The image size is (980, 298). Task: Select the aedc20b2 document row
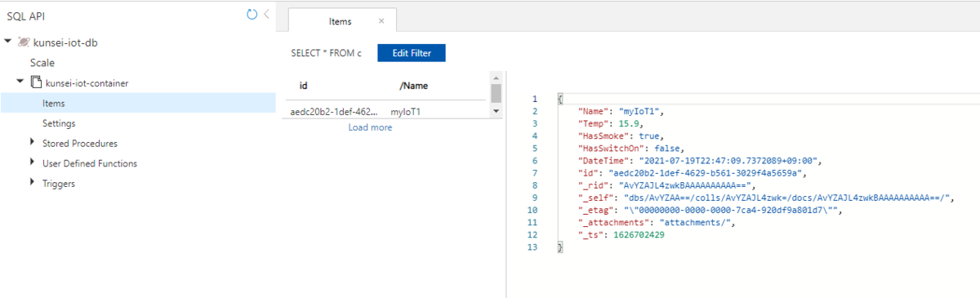[x=385, y=110]
